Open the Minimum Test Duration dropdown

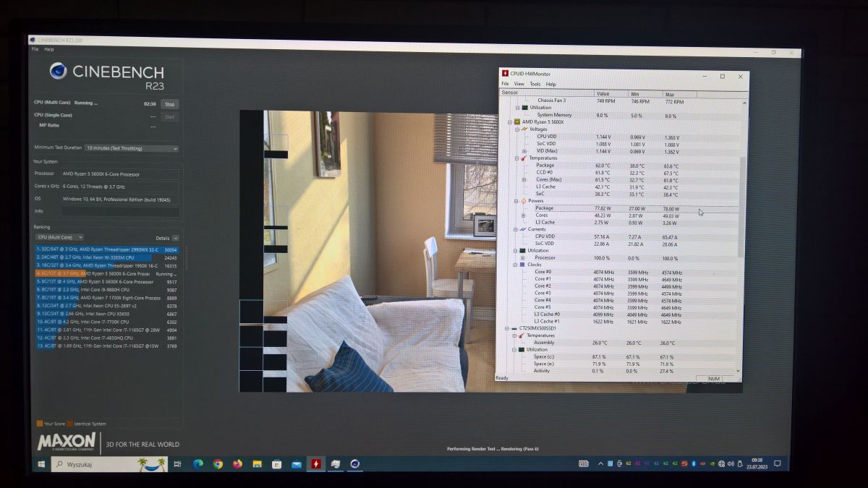[132, 148]
